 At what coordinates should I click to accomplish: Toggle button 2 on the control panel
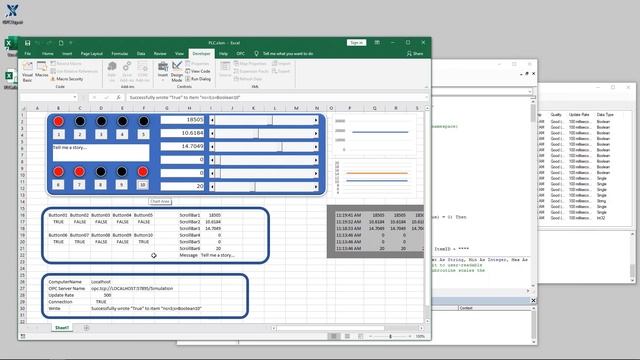(x=80, y=134)
